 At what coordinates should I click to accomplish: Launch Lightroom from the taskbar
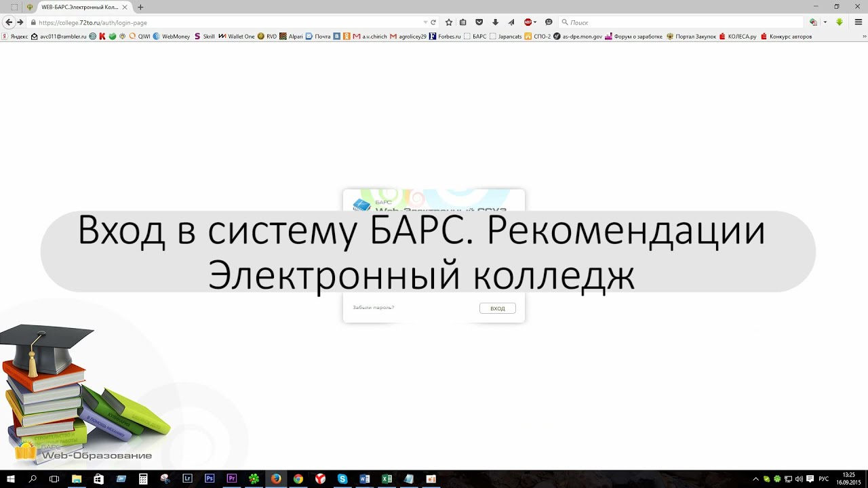click(187, 479)
